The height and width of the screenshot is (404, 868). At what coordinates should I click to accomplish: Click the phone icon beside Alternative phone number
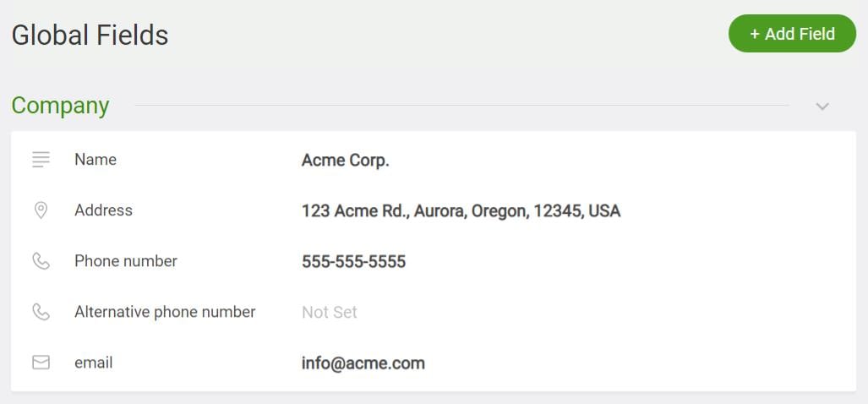(x=41, y=312)
